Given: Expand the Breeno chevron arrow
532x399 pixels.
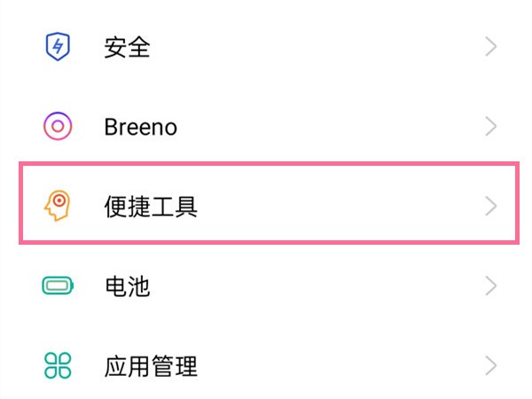Looking at the screenshot, I should coord(491,127).
